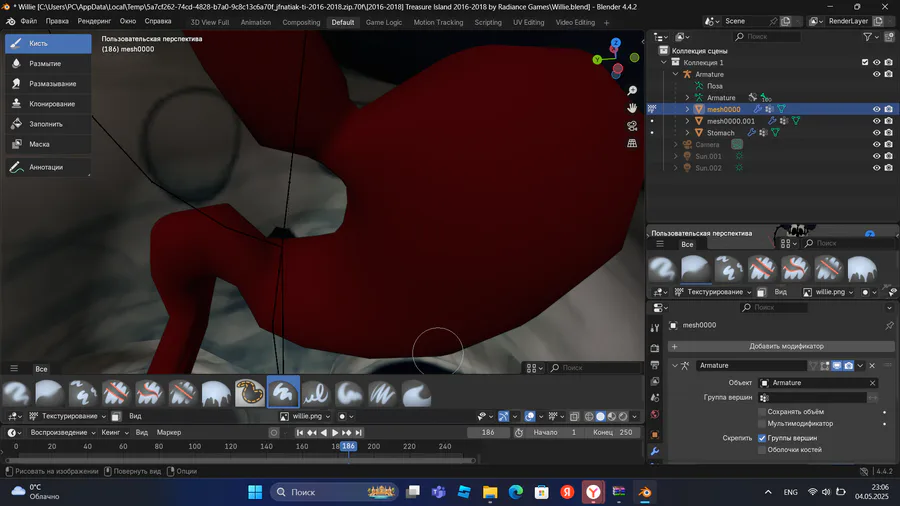Screen dimensions: 900x506
Task: Click the new collection icon in outliner
Action: 889,37
